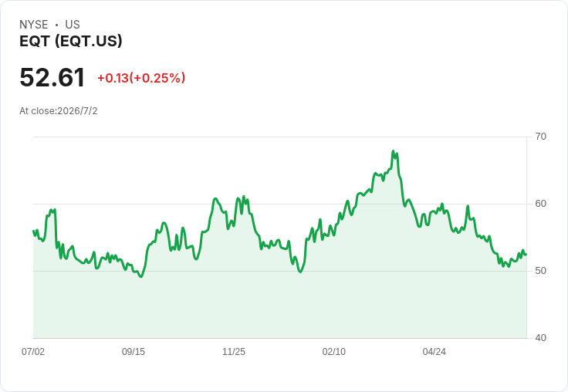
Task: Click the green shaded area under chart
Action: click(x=279, y=304)
